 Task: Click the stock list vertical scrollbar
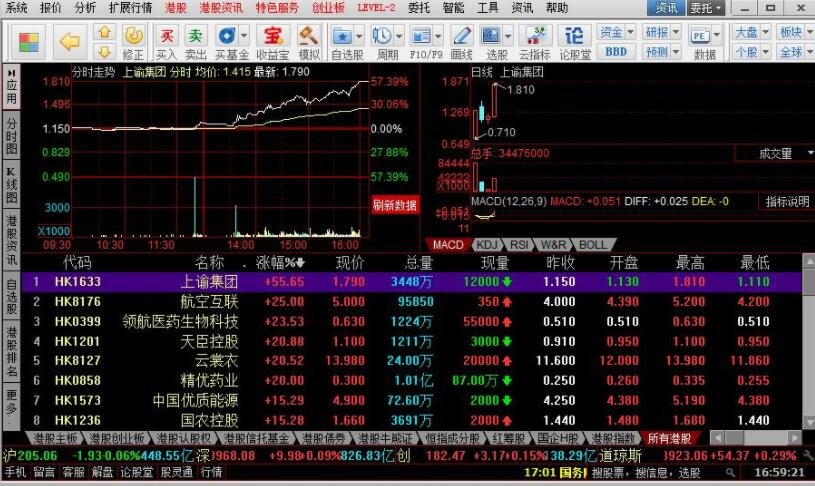pos(808,341)
